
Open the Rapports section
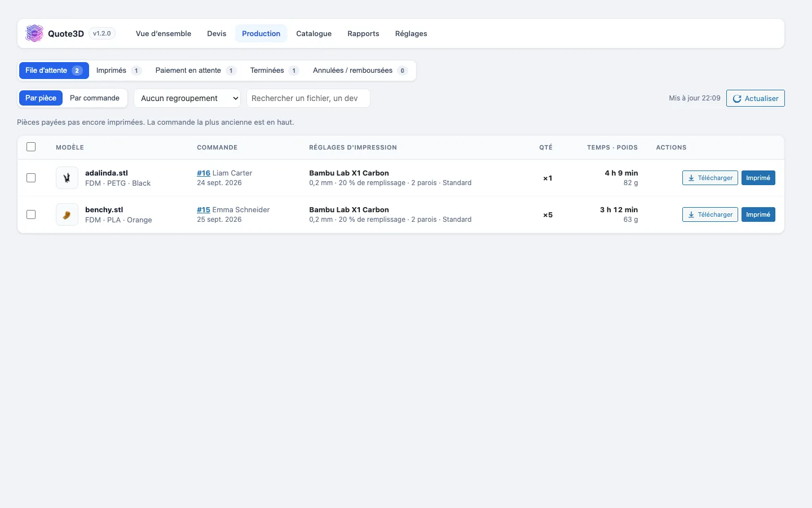tap(363, 33)
